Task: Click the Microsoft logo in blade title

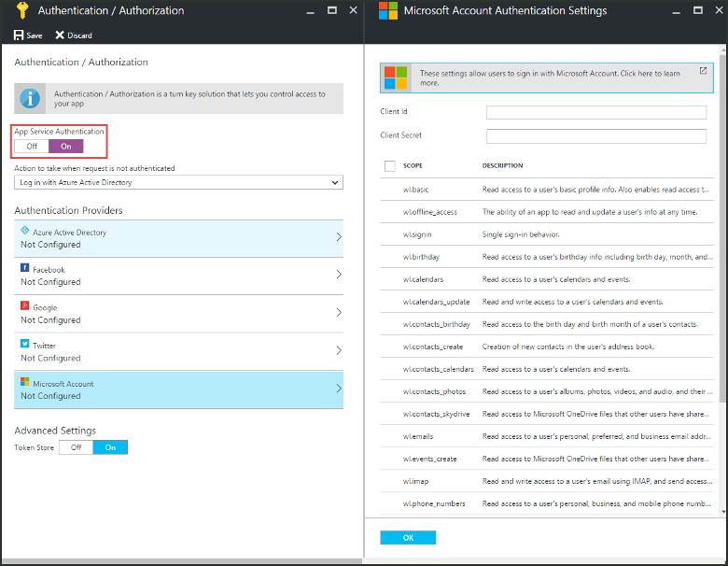Action: click(388, 10)
